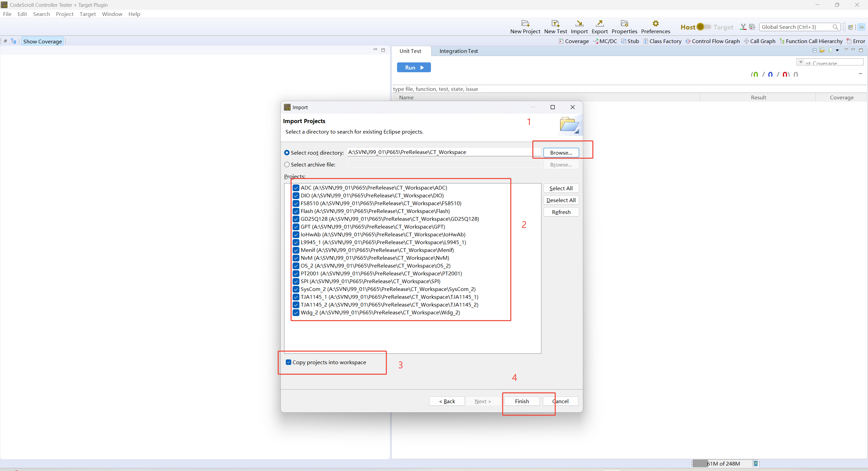Uncheck the FS8510 project checkbox
This screenshot has height=471, width=868.
(x=296, y=203)
